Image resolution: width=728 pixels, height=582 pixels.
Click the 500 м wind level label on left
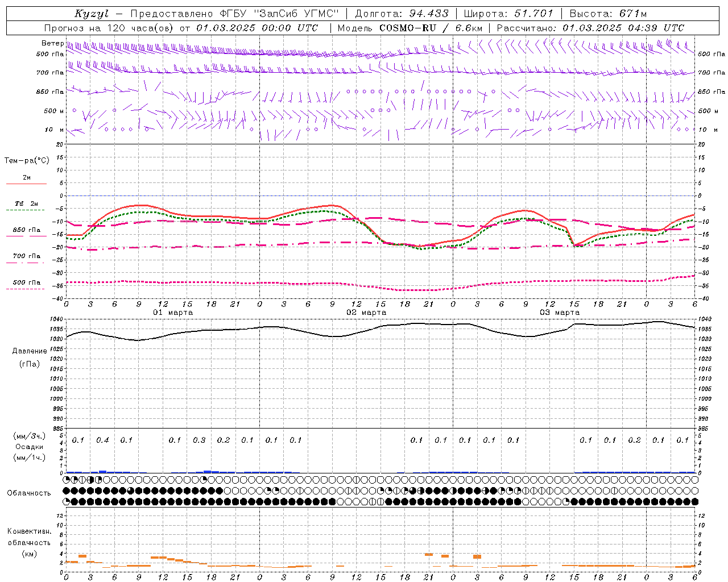pyautogui.click(x=53, y=111)
